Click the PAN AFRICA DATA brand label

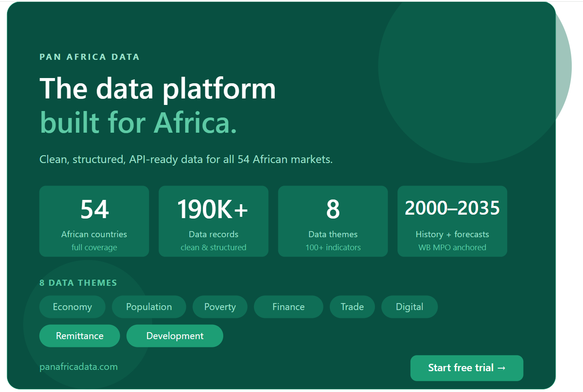click(89, 57)
